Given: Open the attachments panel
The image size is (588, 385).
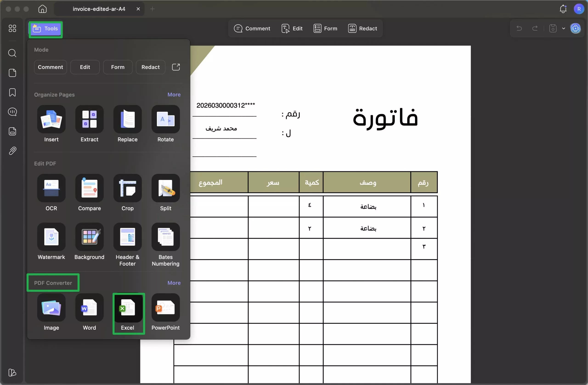Looking at the screenshot, I should [12, 151].
